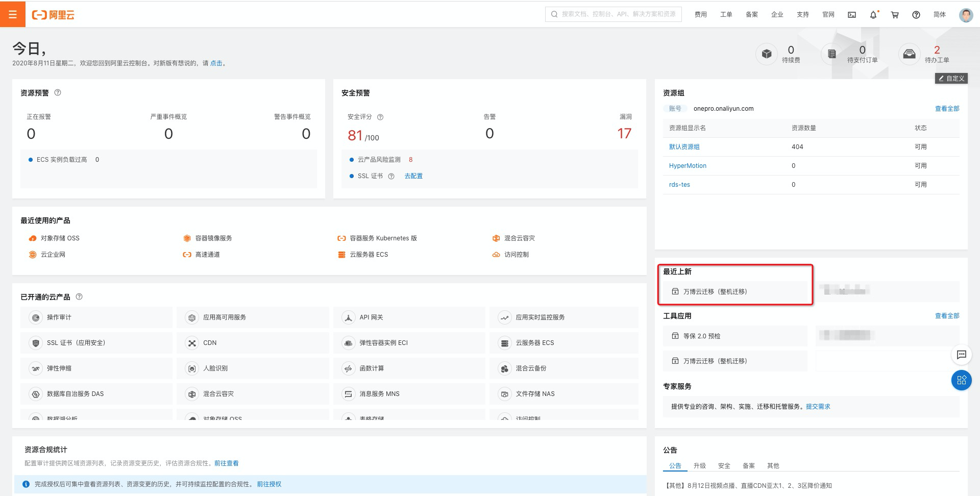Open the 工单 menu
The image size is (980, 496).
point(726,15)
